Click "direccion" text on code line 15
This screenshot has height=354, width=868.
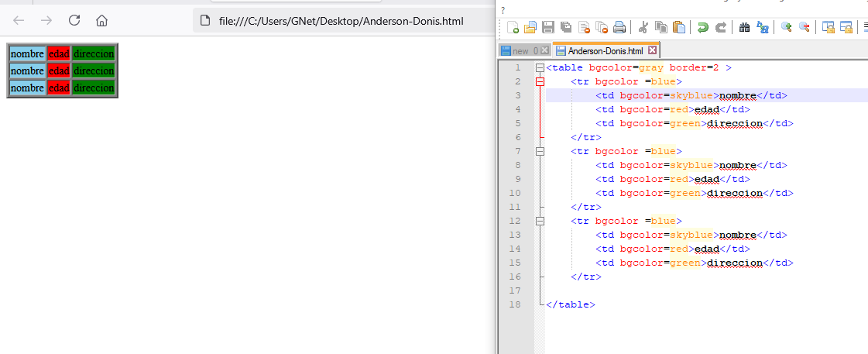[735, 263]
